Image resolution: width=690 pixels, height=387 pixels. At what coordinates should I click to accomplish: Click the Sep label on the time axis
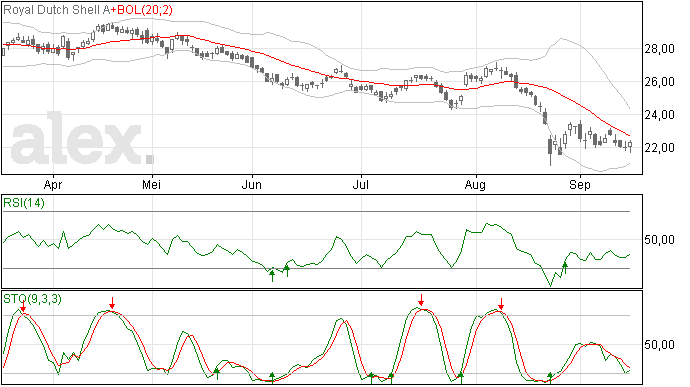[580, 185]
